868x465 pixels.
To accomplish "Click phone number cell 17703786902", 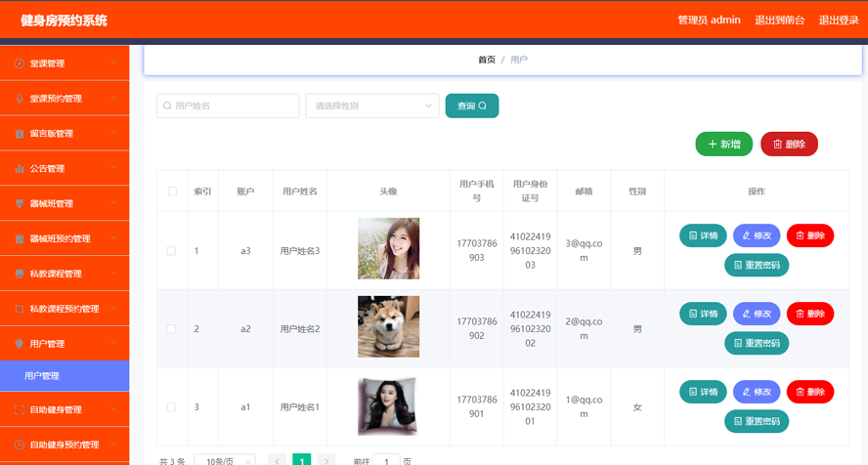I will (x=477, y=328).
